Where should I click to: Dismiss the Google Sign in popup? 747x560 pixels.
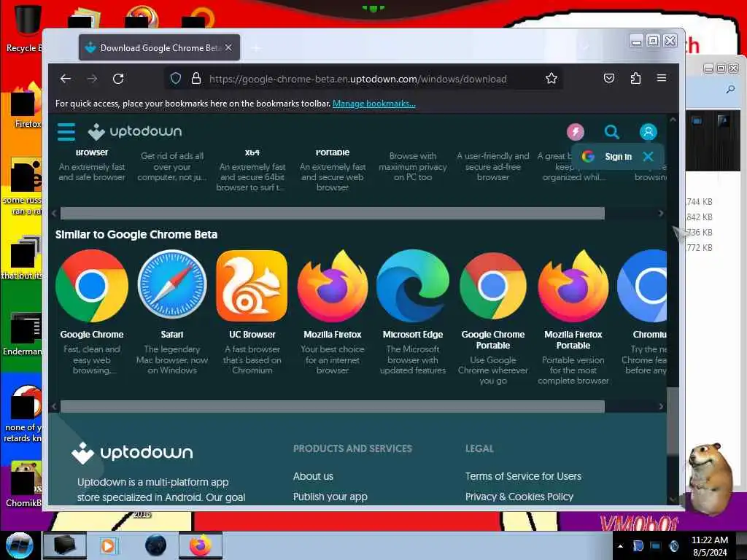648,156
